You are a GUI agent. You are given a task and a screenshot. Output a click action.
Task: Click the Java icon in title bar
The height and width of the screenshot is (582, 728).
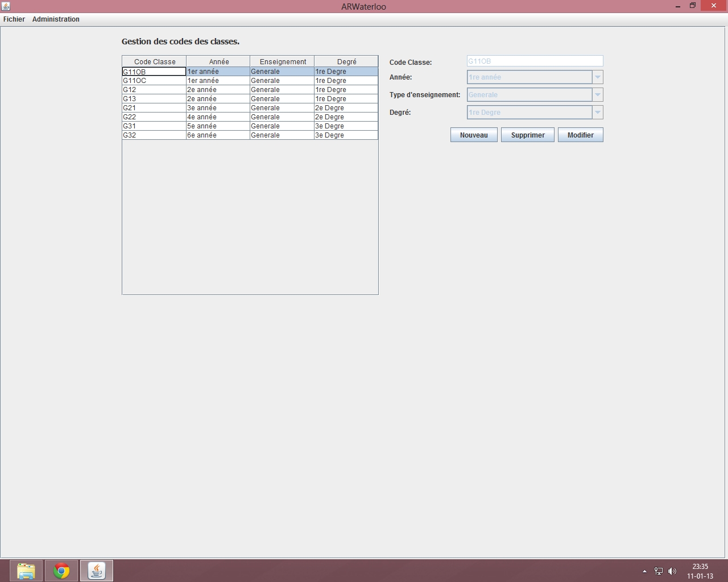point(6,6)
